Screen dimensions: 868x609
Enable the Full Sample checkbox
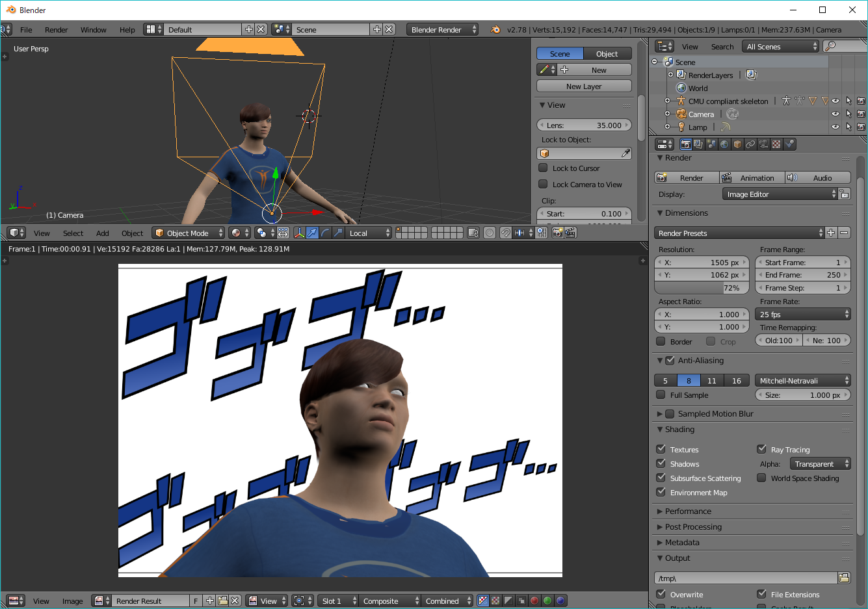coord(661,395)
